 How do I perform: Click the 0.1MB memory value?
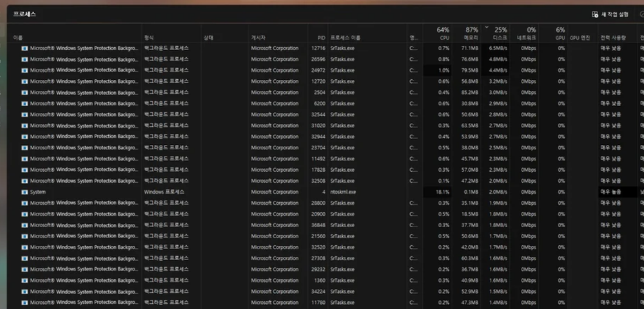coord(471,192)
